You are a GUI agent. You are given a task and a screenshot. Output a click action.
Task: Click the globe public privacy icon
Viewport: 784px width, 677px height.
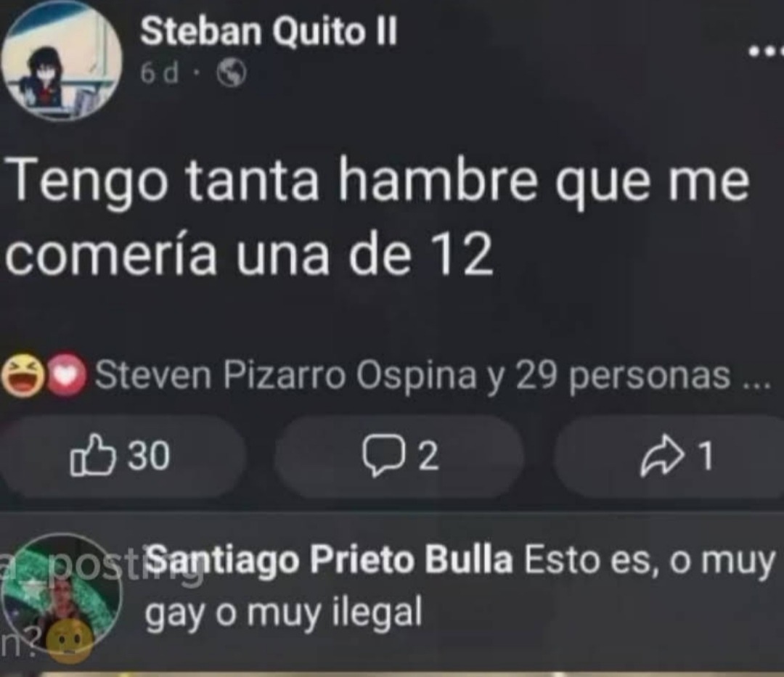(x=231, y=73)
